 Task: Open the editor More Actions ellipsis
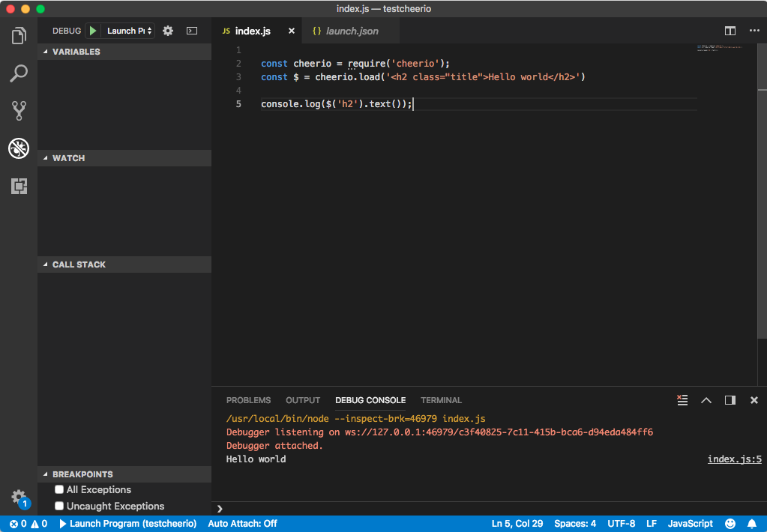pos(754,31)
